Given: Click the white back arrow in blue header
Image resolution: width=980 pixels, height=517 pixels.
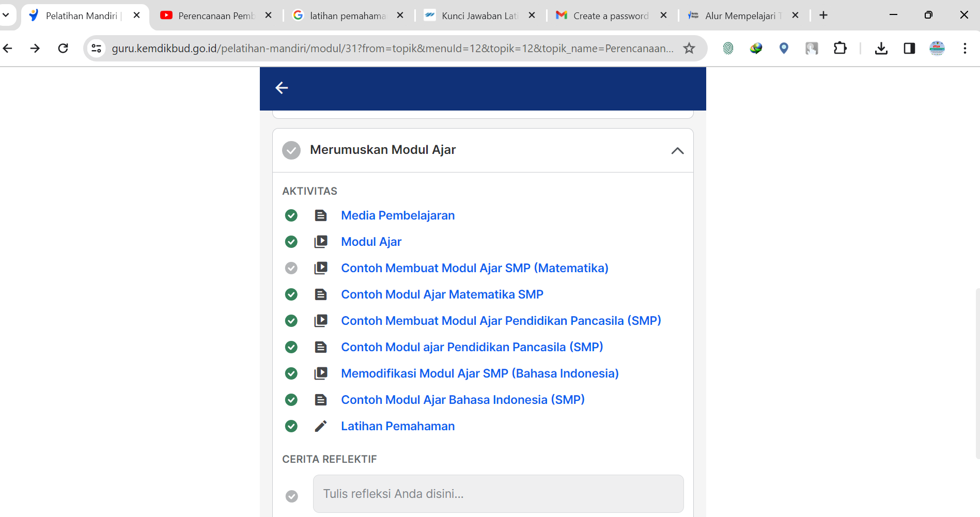Looking at the screenshot, I should (x=282, y=88).
